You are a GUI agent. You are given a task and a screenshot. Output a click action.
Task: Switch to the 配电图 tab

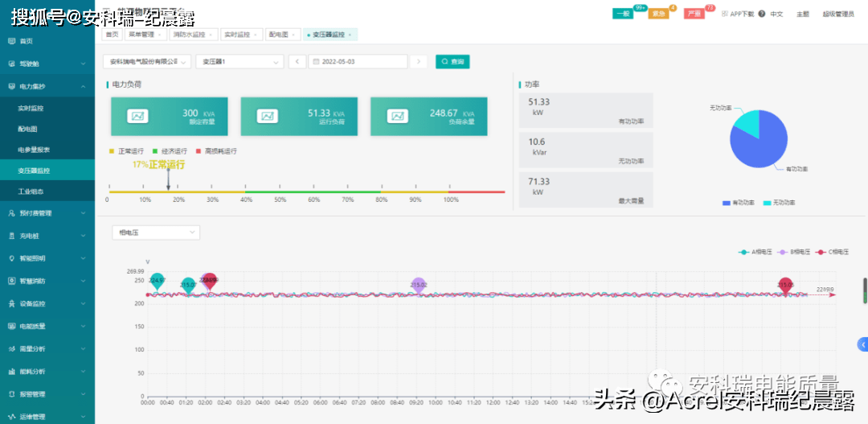282,35
